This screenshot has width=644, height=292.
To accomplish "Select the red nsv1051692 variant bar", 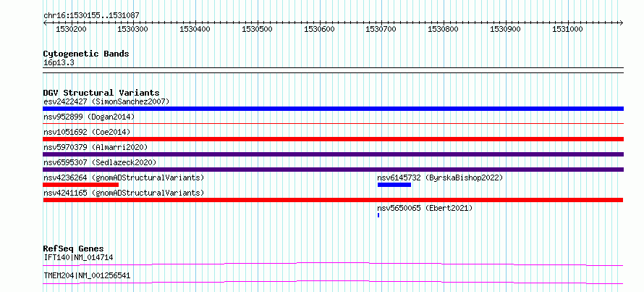I will click(x=333, y=139).
